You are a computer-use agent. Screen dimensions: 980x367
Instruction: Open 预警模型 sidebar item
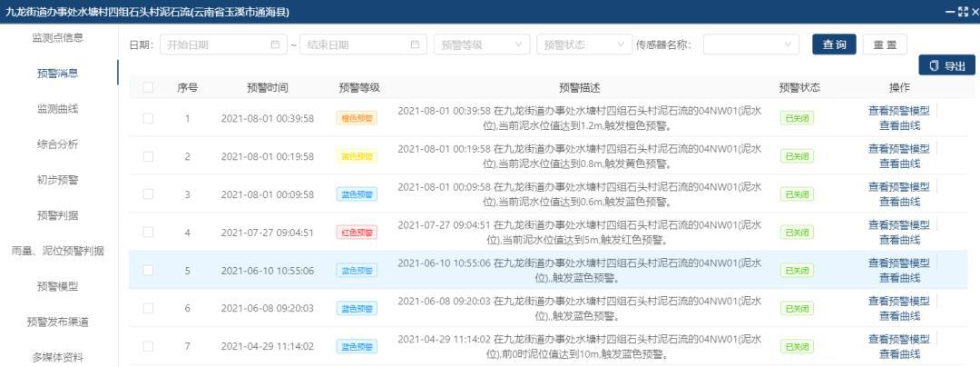pyautogui.click(x=57, y=287)
